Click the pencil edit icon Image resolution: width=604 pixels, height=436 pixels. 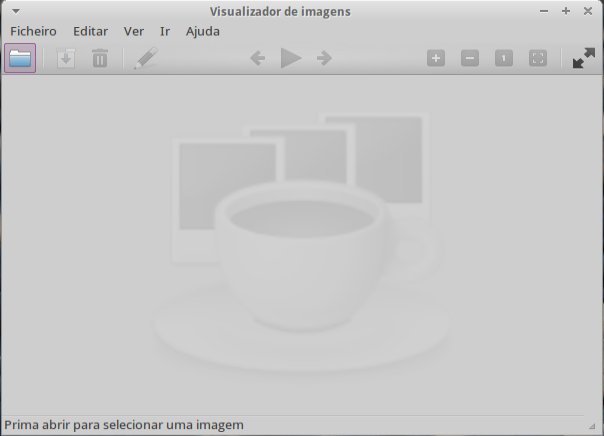146,58
